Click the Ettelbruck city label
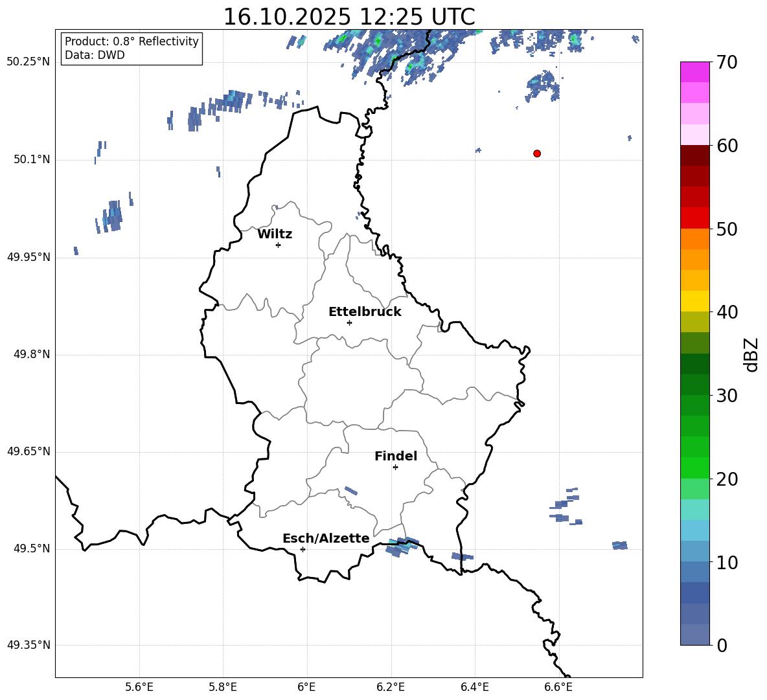The height and width of the screenshot is (700, 767). coord(365,312)
